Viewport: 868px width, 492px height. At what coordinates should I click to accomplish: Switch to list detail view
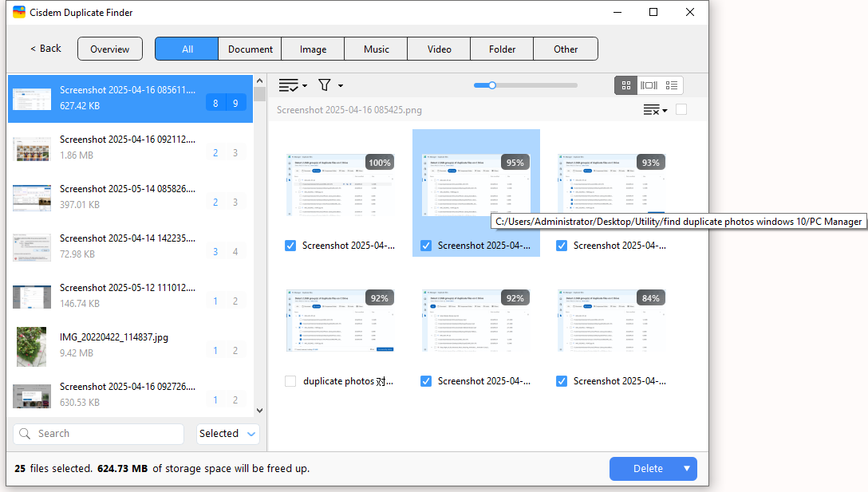tap(672, 85)
